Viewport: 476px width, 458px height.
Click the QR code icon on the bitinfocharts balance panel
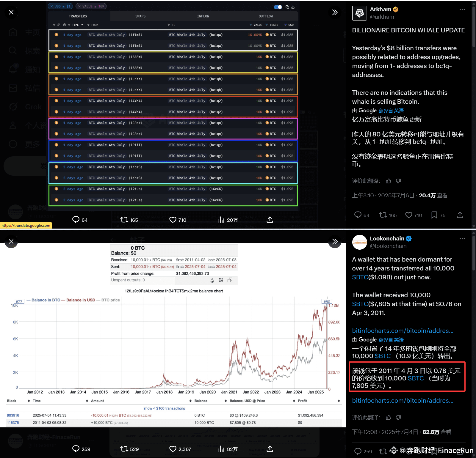coord(221,280)
